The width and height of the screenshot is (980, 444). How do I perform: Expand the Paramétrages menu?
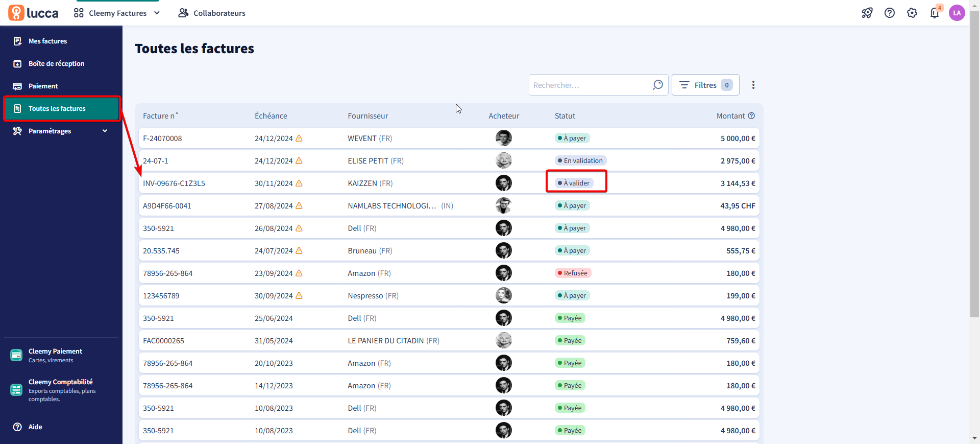61,131
